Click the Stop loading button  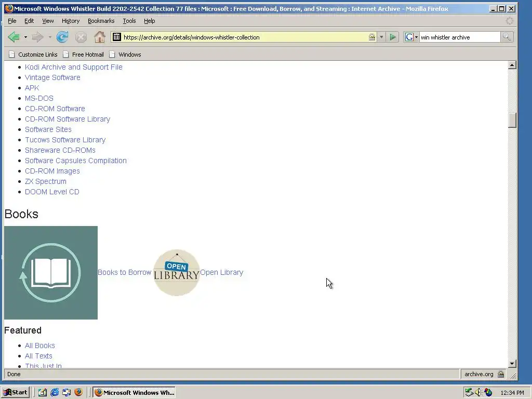(x=81, y=37)
